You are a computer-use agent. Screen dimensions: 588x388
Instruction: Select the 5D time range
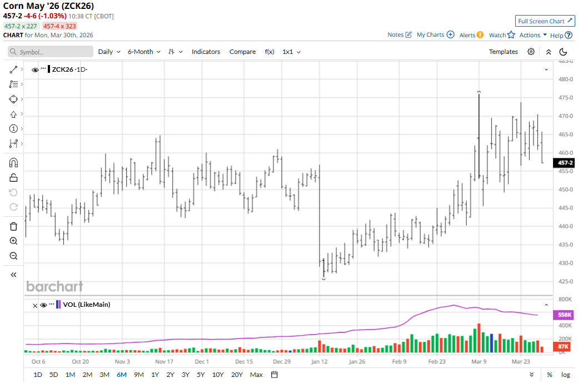(x=53, y=375)
